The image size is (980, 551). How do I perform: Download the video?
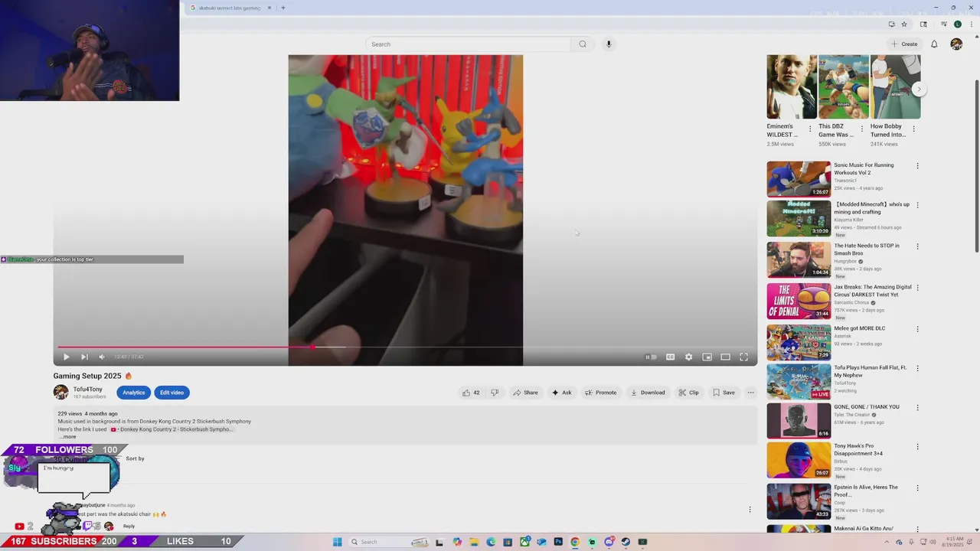(x=648, y=393)
